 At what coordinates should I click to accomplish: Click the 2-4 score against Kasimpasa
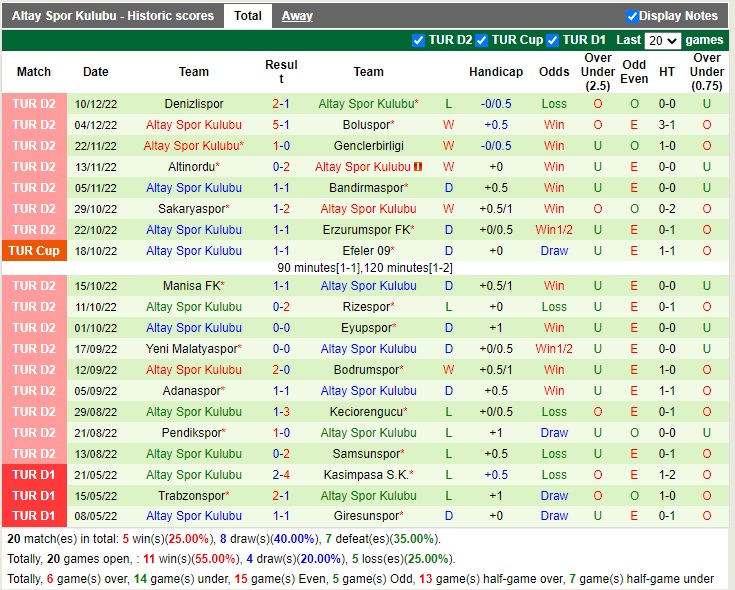pos(281,475)
